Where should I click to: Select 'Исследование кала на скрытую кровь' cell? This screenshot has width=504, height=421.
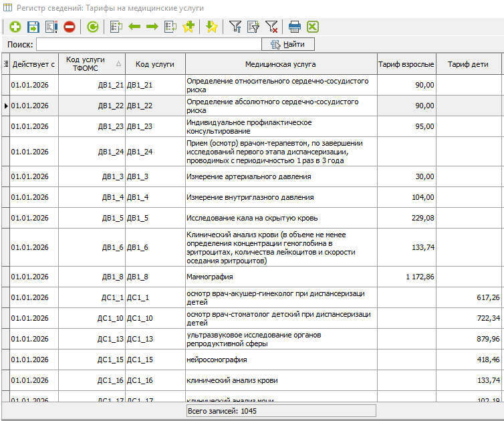[x=281, y=218]
